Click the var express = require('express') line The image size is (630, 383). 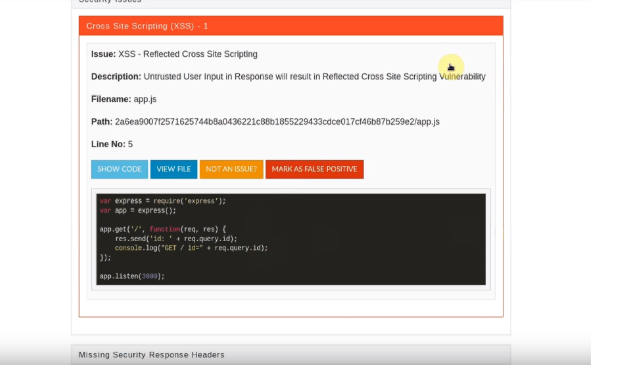(x=163, y=201)
